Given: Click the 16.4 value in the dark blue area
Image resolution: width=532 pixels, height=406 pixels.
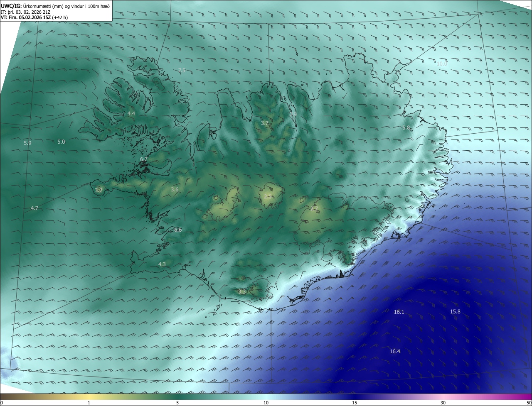Looking at the screenshot, I should [x=395, y=352].
